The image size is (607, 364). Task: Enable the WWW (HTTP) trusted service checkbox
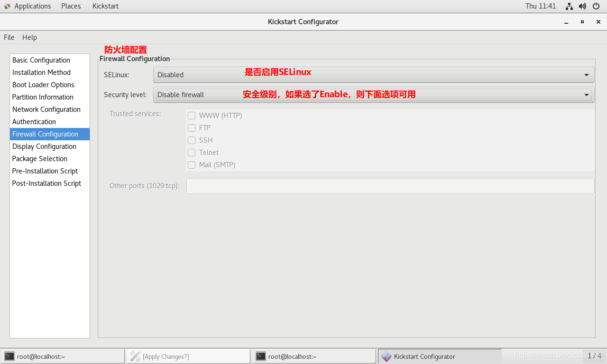tap(192, 116)
